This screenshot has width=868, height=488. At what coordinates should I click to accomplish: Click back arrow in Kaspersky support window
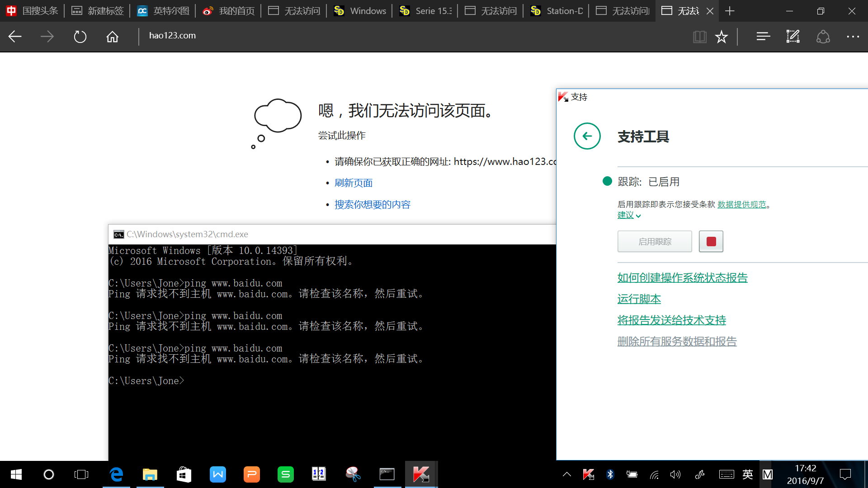[x=587, y=136]
